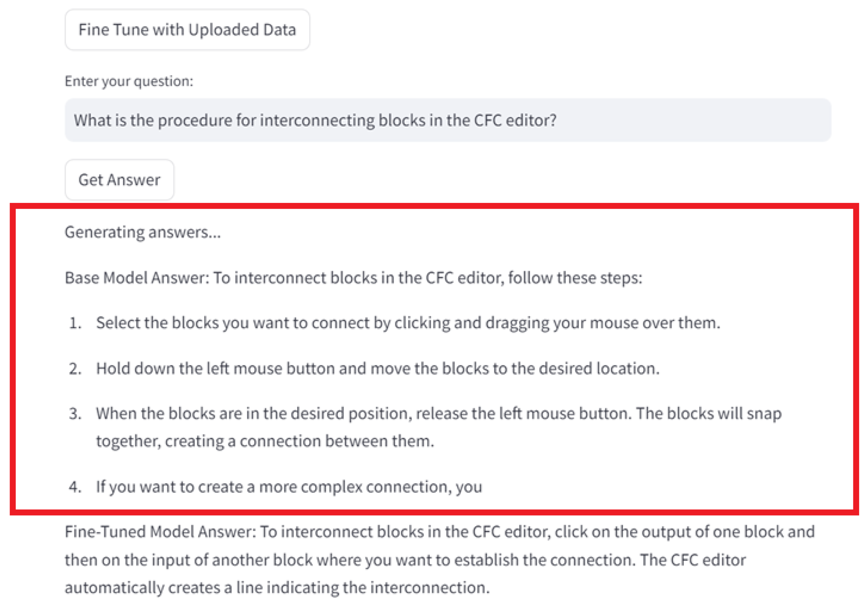Image resolution: width=868 pixels, height=609 pixels.
Task: Click the list number "2."
Action: coord(75,369)
